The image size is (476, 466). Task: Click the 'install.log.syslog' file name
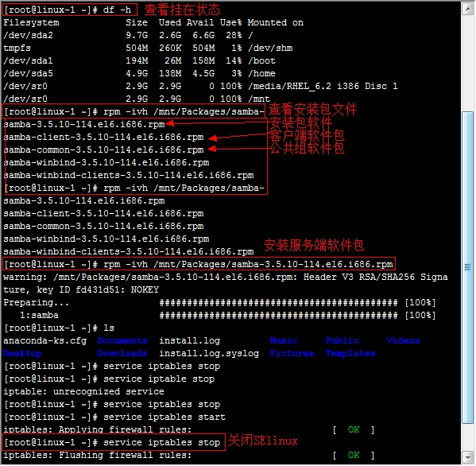[209, 354]
